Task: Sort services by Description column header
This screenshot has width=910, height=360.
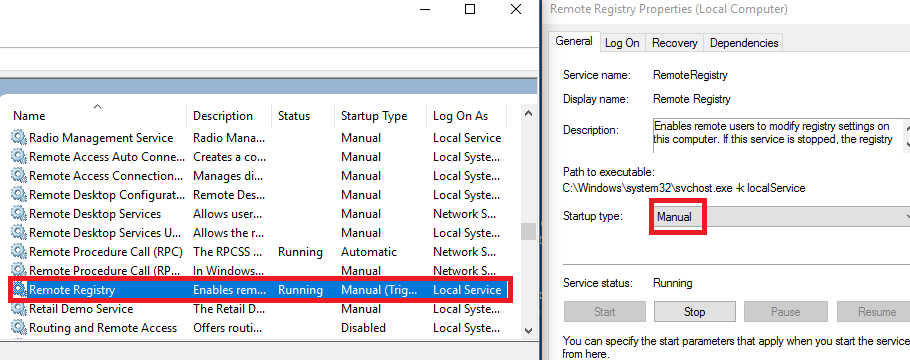Action: pos(229,116)
